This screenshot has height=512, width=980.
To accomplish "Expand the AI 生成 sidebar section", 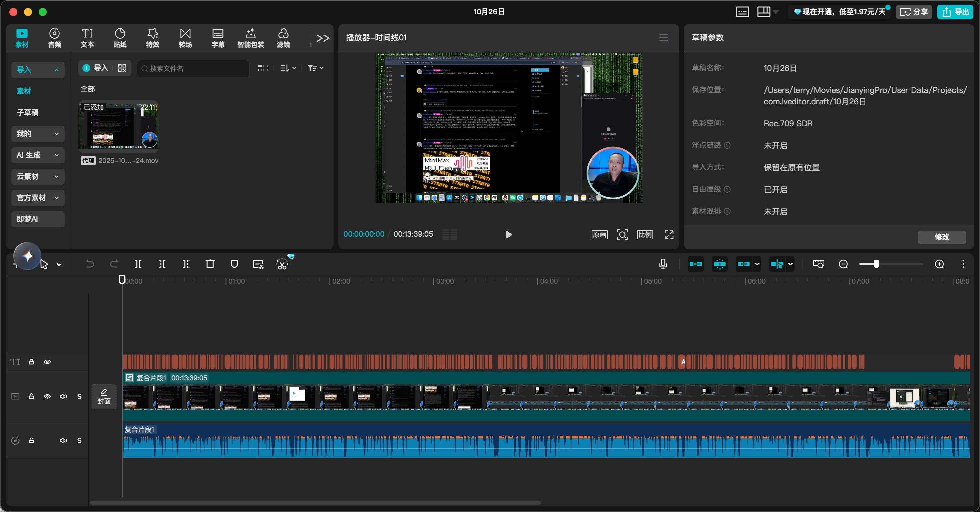I will pyautogui.click(x=38, y=155).
